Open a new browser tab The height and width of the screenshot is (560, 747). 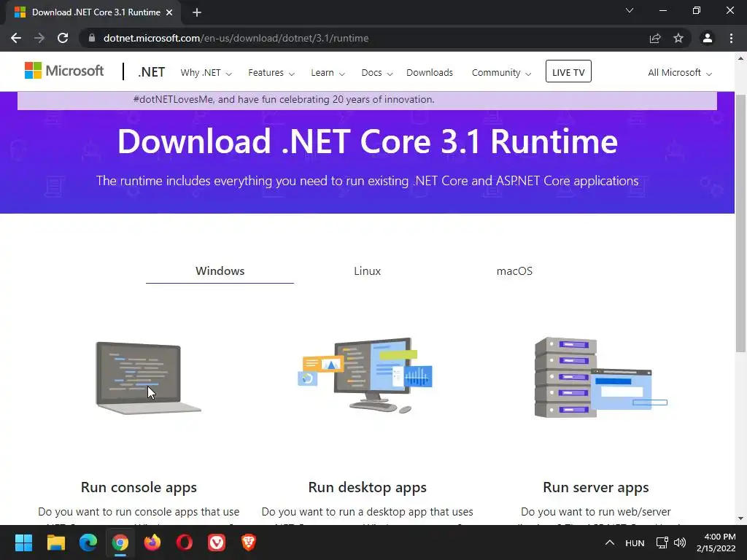tap(197, 12)
